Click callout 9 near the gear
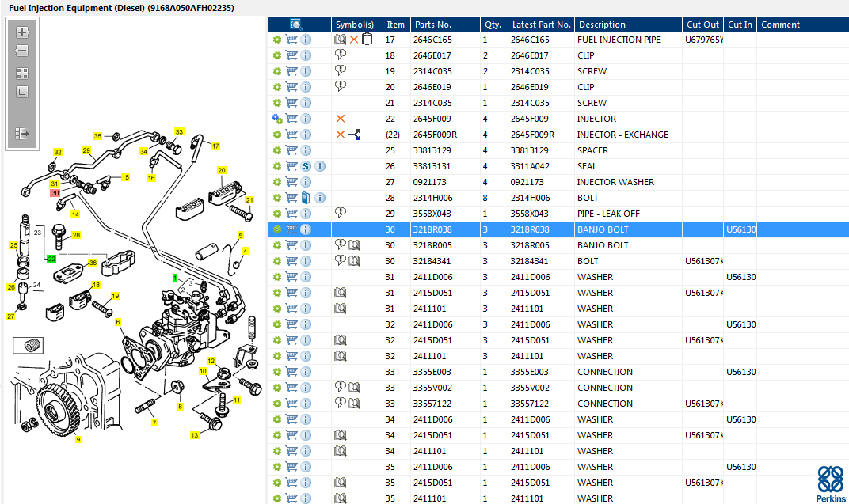Image resolution: width=849 pixels, height=504 pixels. (x=78, y=440)
